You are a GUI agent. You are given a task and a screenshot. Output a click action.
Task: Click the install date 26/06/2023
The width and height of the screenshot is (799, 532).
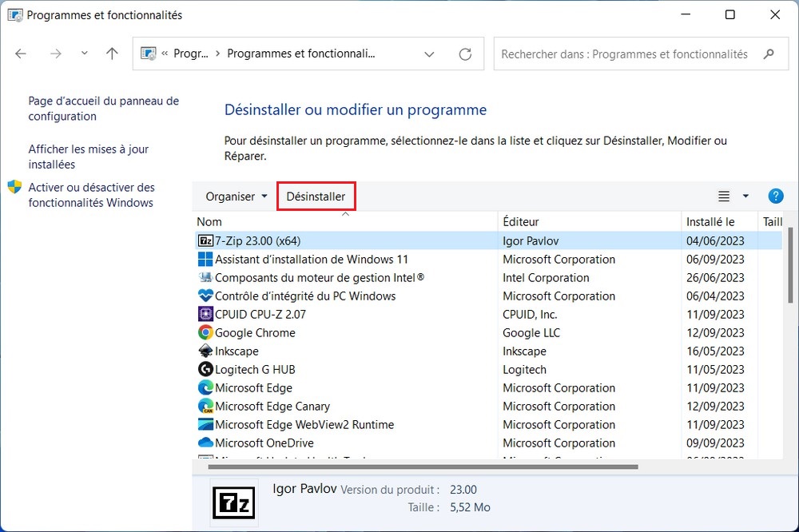pyautogui.click(x=715, y=277)
